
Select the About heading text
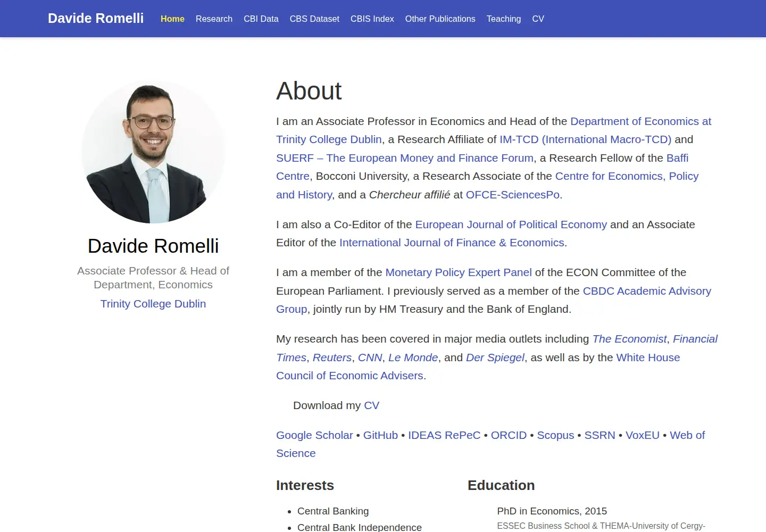pyautogui.click(x=309, y=91)
